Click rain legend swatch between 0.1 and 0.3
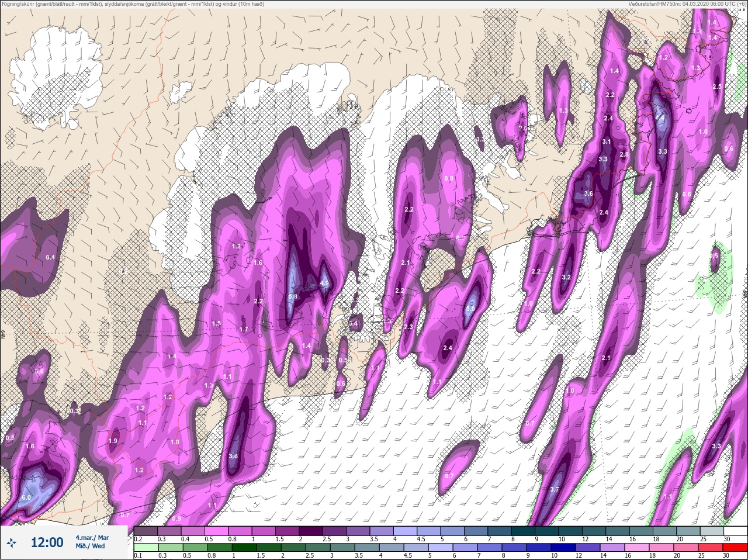This screenshot has height=560, width=748. tap(146, 548)
